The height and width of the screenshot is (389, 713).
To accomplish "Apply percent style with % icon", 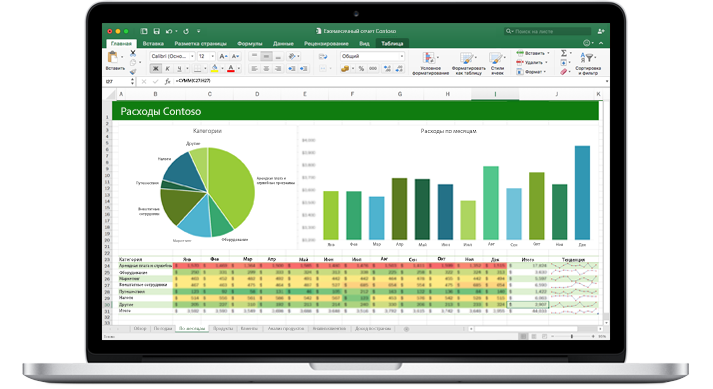I will 361,69.
